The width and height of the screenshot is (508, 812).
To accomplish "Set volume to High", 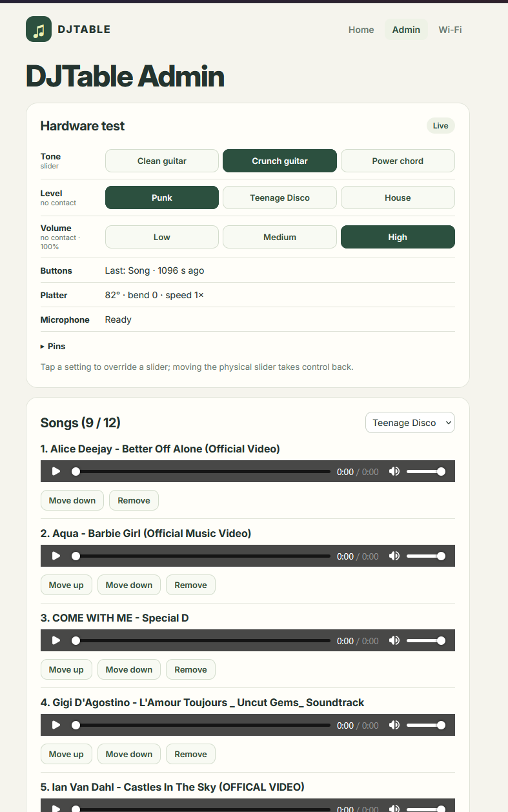I will [x=398, y=237].
